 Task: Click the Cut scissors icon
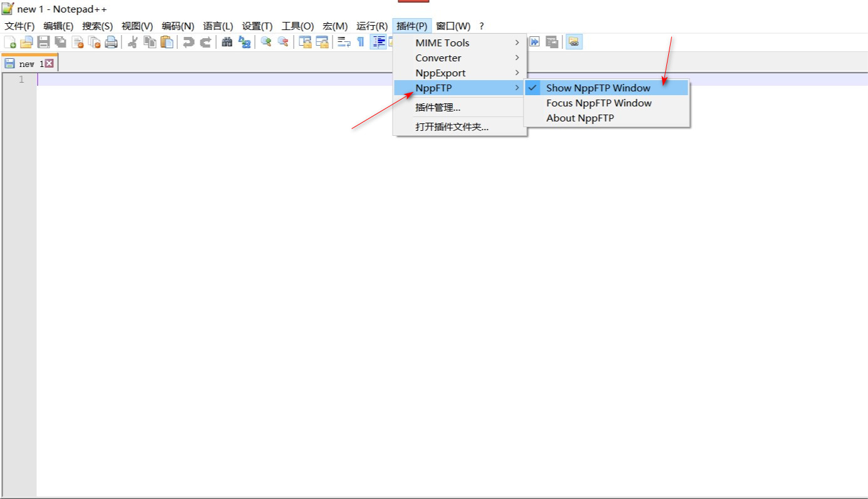(132, 42)
